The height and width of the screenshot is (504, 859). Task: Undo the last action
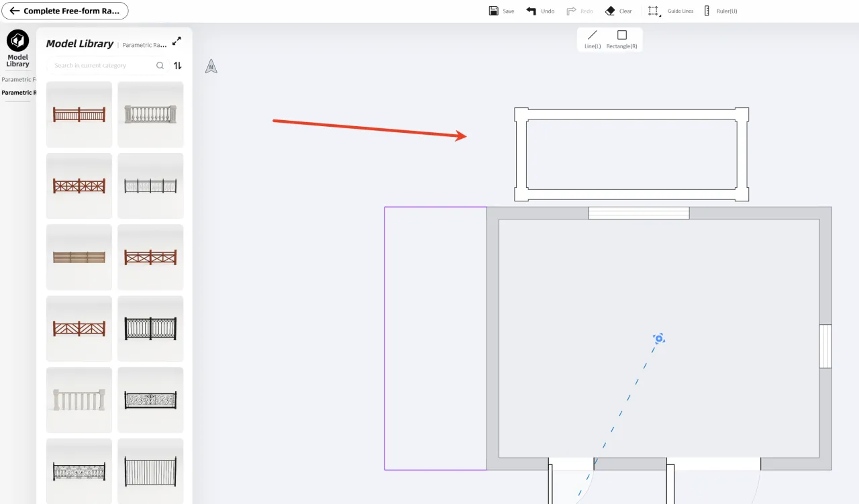(532, 11)
